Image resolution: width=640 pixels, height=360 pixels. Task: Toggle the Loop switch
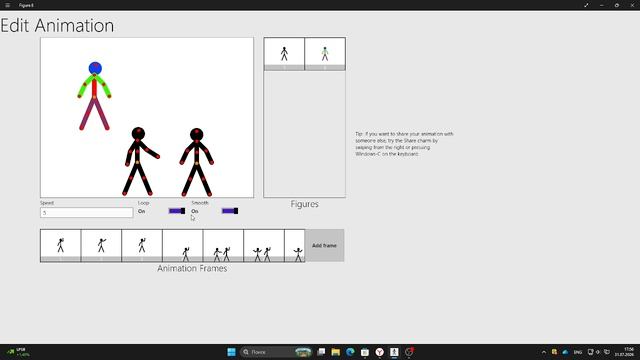pyautogui.click(x=177, y=211)
